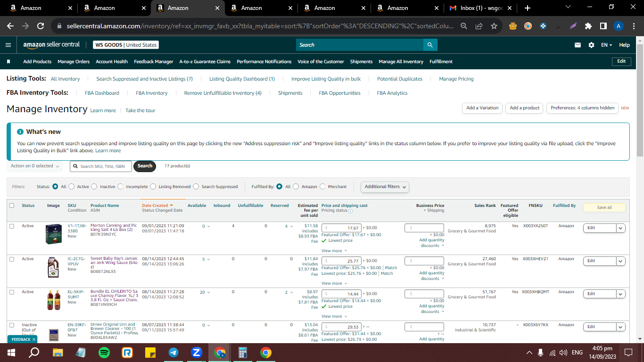
Task: Open the FBA Dashboard link
Action: tap(102, 93)
